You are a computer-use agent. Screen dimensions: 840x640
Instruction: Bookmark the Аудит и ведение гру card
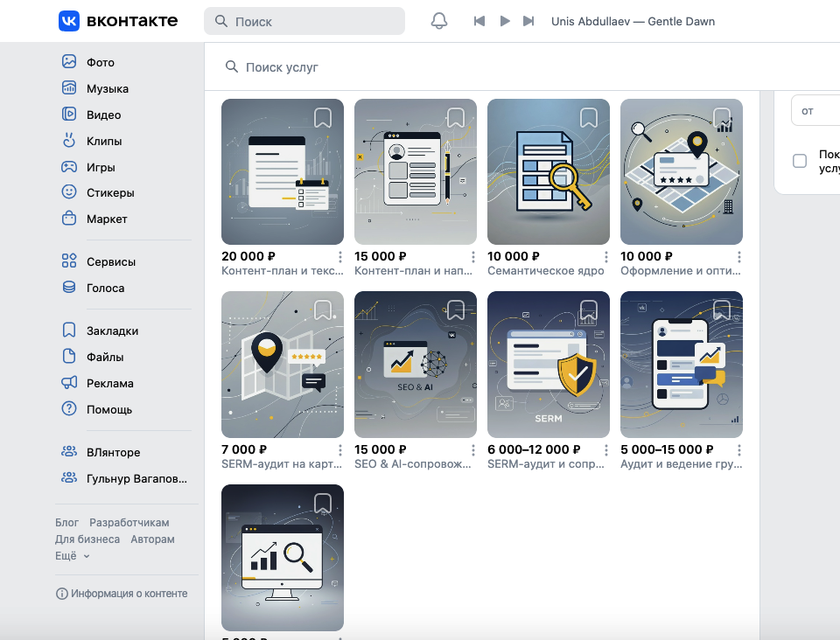(x=722, y=310)
